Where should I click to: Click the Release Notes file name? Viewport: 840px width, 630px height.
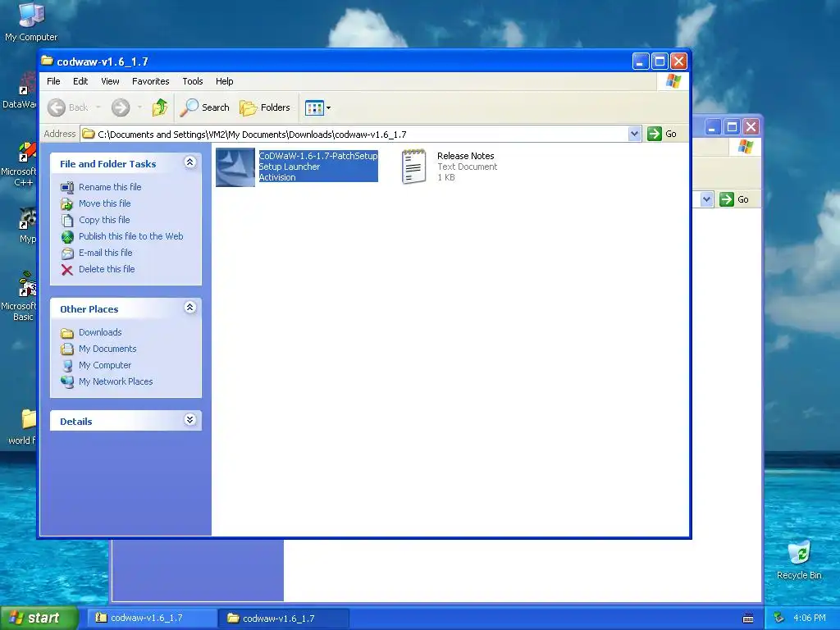(x=466, y=156)
